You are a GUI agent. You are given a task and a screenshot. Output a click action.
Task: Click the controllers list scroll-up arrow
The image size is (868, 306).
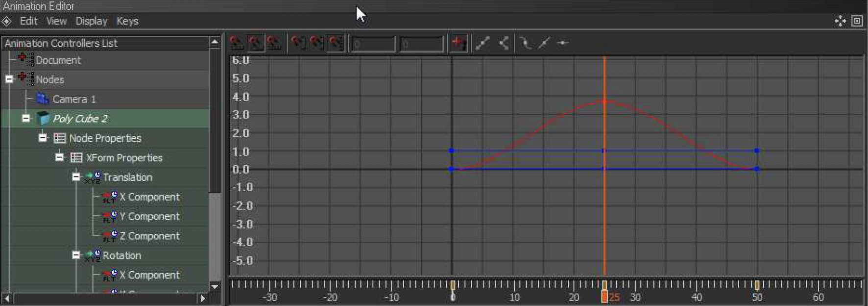tap(215, 42)
